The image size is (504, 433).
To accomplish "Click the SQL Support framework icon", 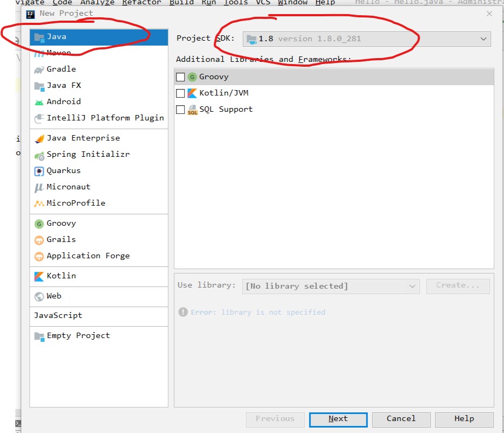I will [192, 110].
